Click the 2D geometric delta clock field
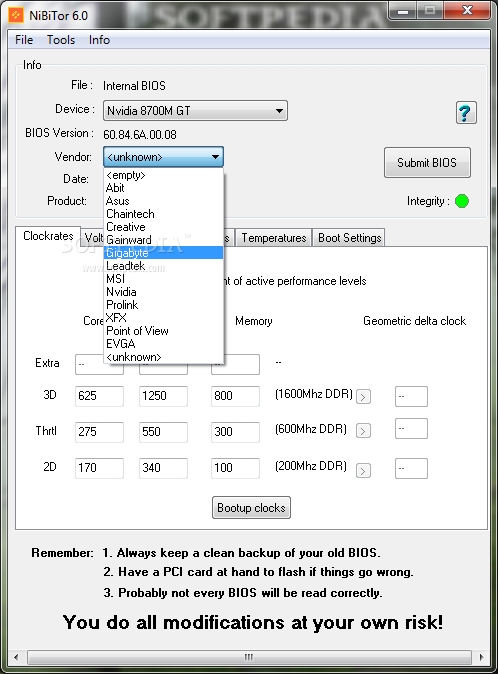The height and width of the screenshot is (674, 498). tap(411, 468)
